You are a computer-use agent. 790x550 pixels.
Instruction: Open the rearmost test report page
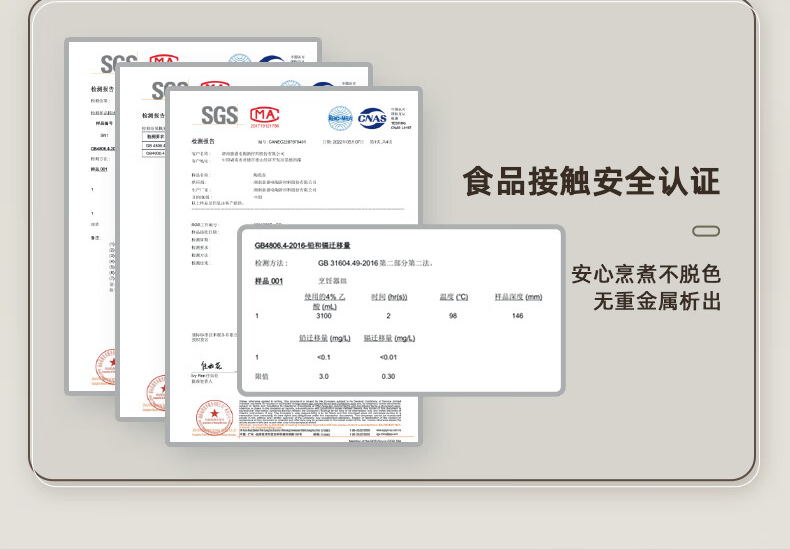click(90, 250)
